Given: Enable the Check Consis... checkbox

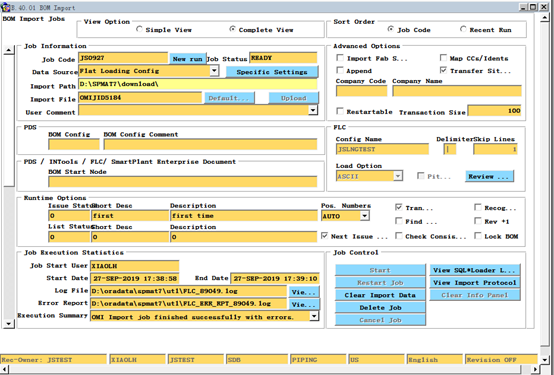Looking at the screenshot, I should 399,236.
